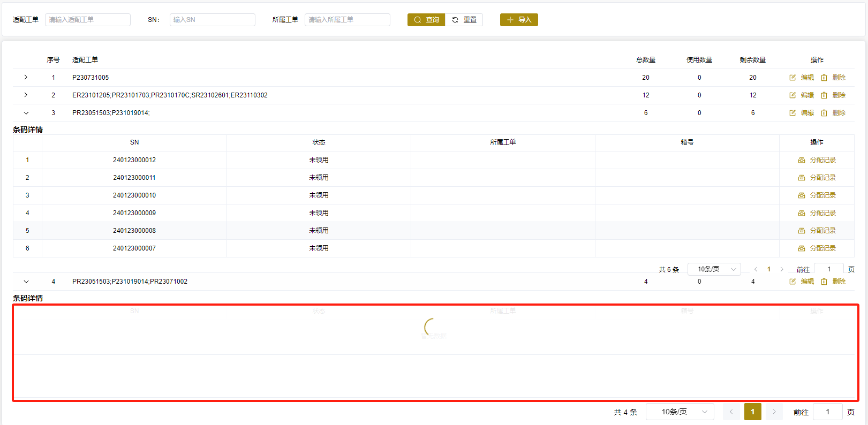This screenshot has height=425, width=868.
Task: Focus the SN input field
Action: [x=213, y=20]
